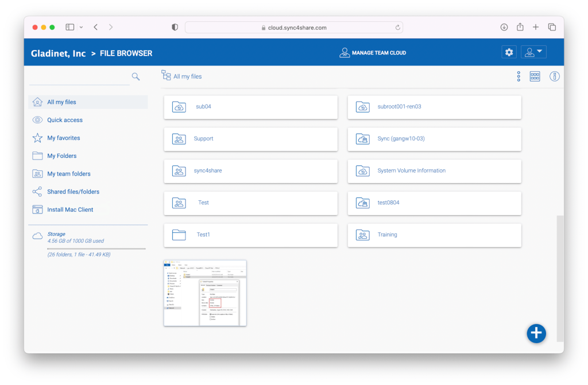Click the test0804 locked folder icon
588x385 pixels.
coord(363,203)
